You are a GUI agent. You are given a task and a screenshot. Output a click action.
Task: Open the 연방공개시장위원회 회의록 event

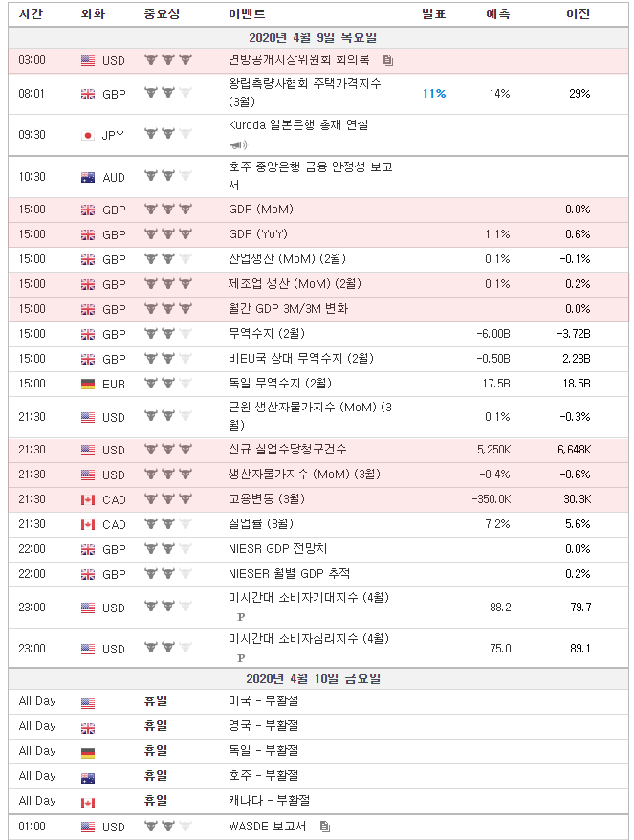coord(298,59)
